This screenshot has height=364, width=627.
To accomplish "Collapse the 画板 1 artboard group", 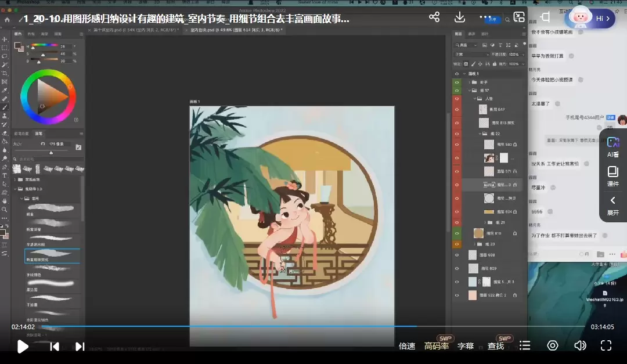I will (464, 74).
